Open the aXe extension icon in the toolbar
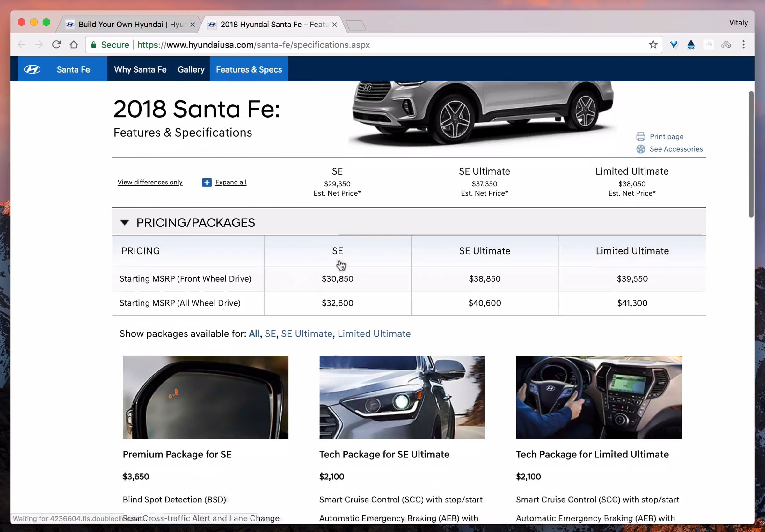This screenshot has height=532, width=765. pyautogui.click(x=691, y=45)
